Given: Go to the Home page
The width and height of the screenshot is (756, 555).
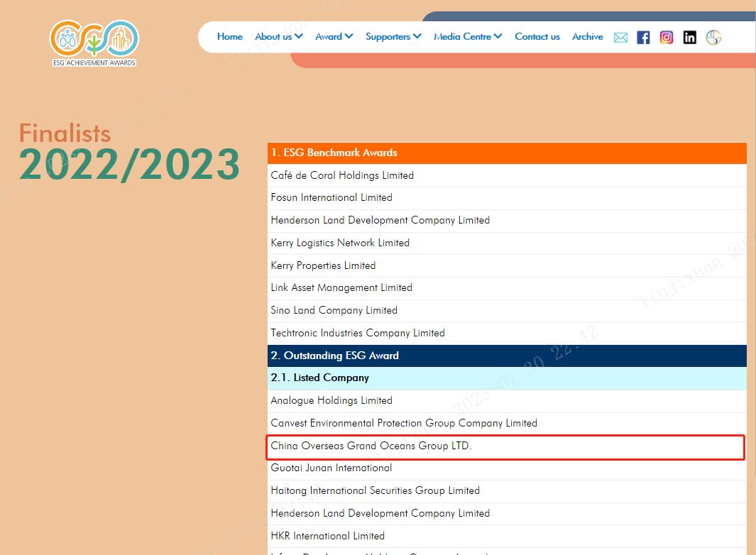Looking at the screenshot, I should coord(229,37).
